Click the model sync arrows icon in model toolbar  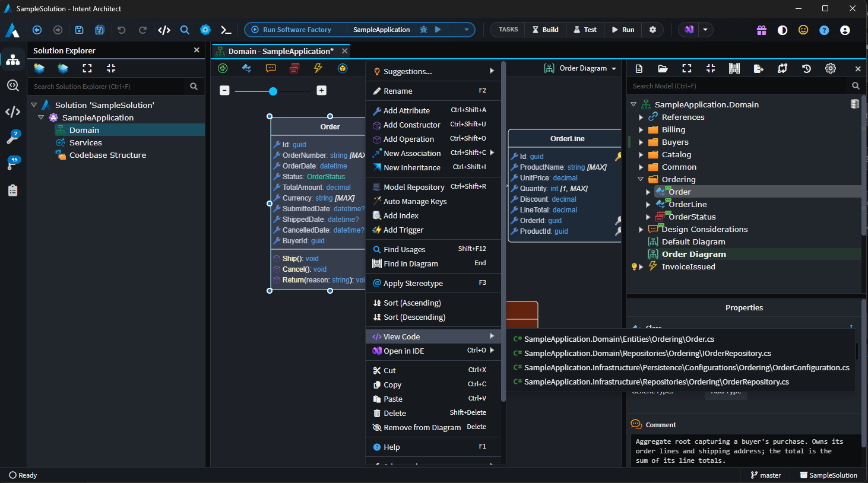pyautogui.click(x=783, y=68)
